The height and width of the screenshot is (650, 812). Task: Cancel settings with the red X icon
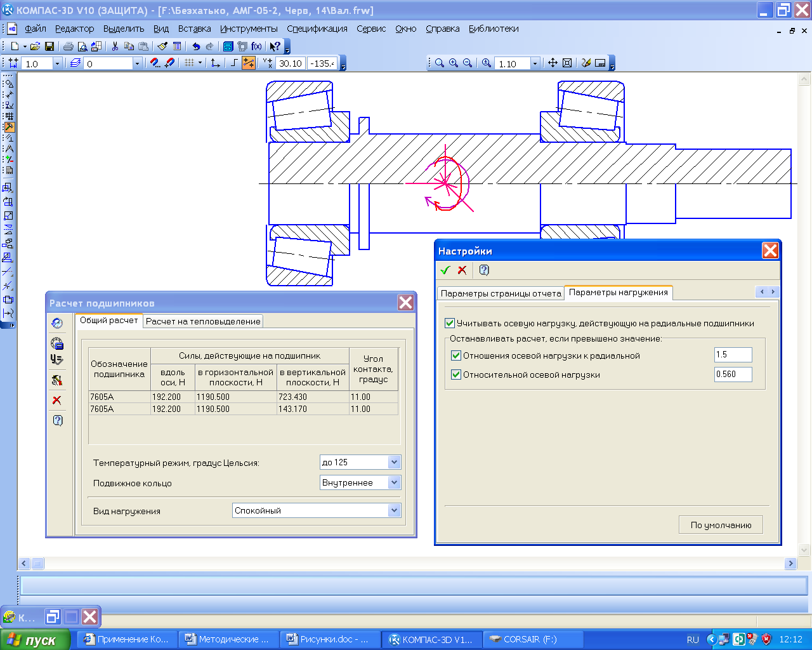click(x=462, y=270)
